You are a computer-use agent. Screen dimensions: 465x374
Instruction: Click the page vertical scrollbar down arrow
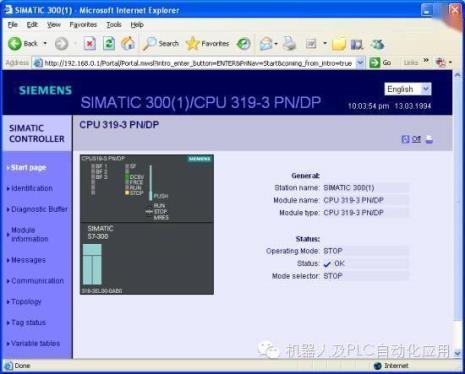click(x=457, y=353)
